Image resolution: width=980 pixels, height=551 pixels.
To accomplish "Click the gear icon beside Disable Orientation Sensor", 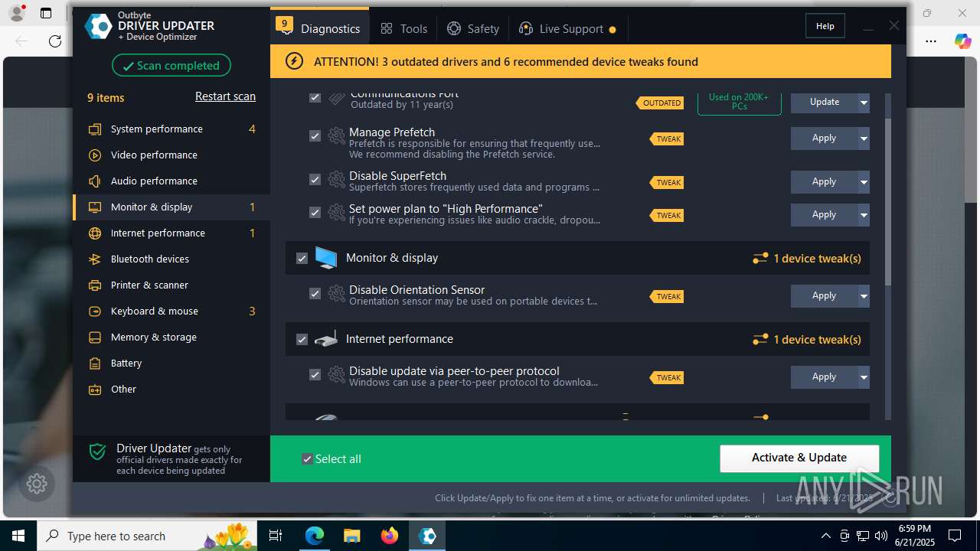I will point(337,294).
